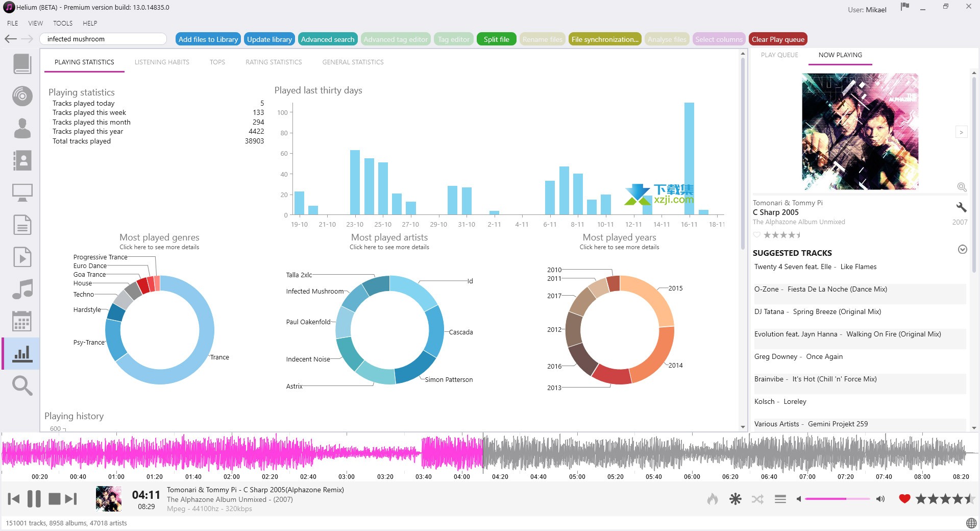This screenshot has height=531, width=980.
Task: Skip to the previous track
Action: click(x=14, y=499)
